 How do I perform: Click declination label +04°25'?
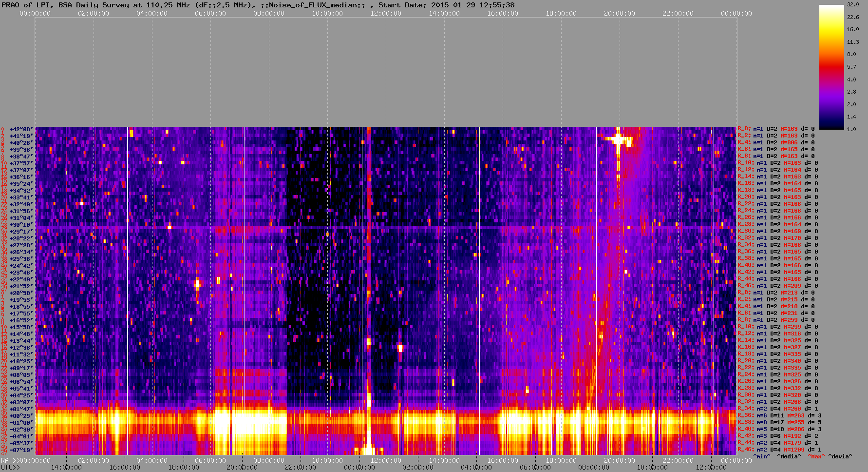20,395
